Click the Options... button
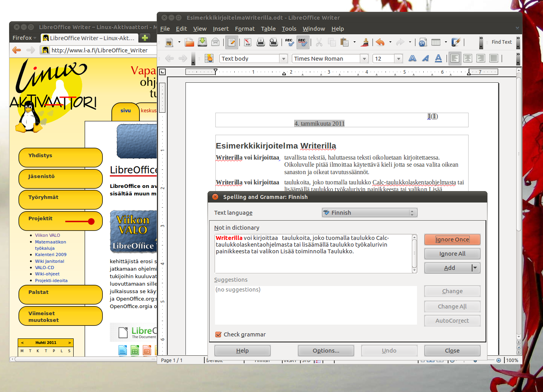This screenshot has width=543, height=392. click(326, 351)
